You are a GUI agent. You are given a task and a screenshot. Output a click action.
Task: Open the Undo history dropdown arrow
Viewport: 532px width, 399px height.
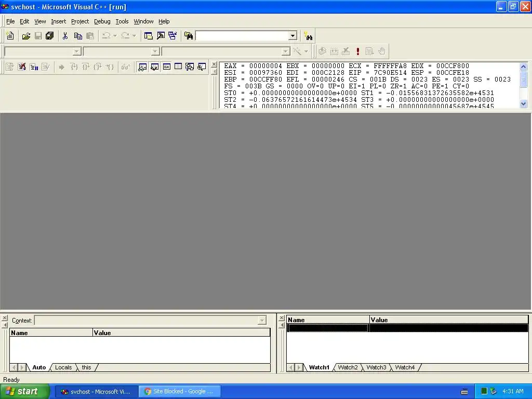tap(115, 36)
